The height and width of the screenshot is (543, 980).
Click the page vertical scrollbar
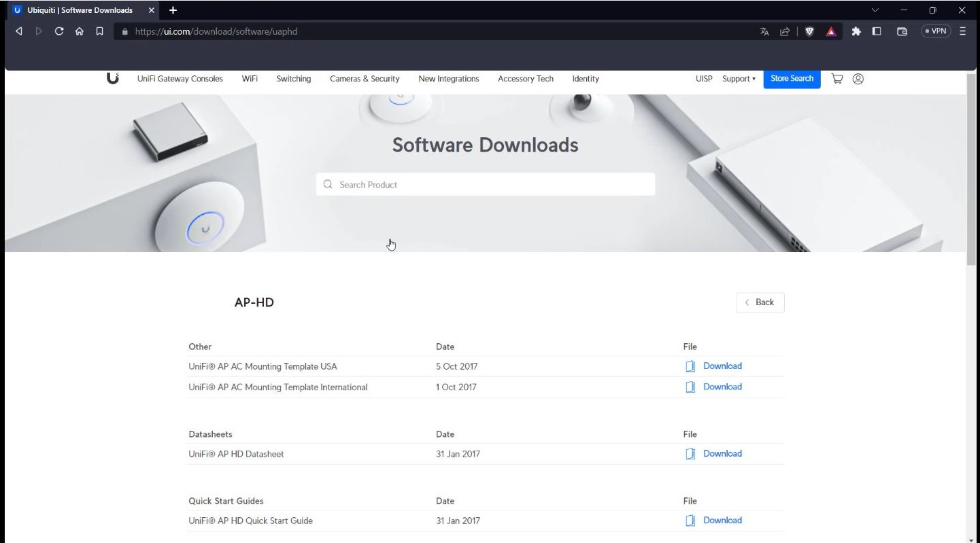pyautogui.click(x=971, y=169)
